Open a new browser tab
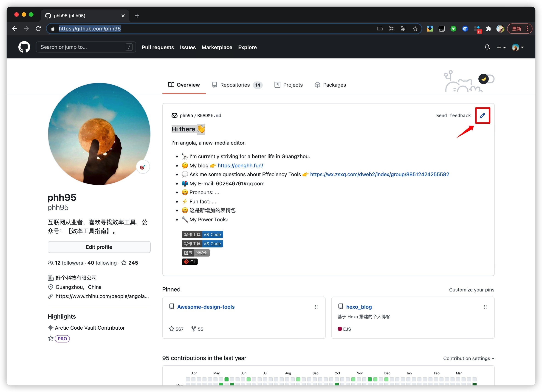 (137, 16)
